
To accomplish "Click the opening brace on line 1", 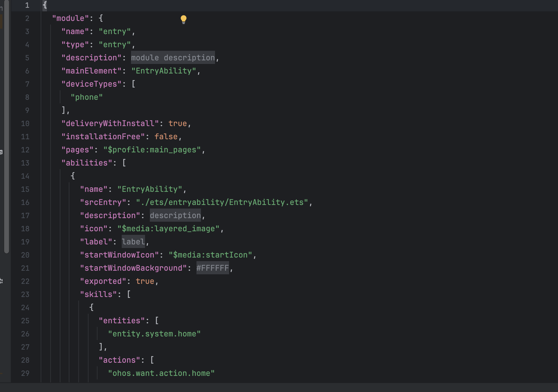I will pyautogui.click(x=45, y=5).
